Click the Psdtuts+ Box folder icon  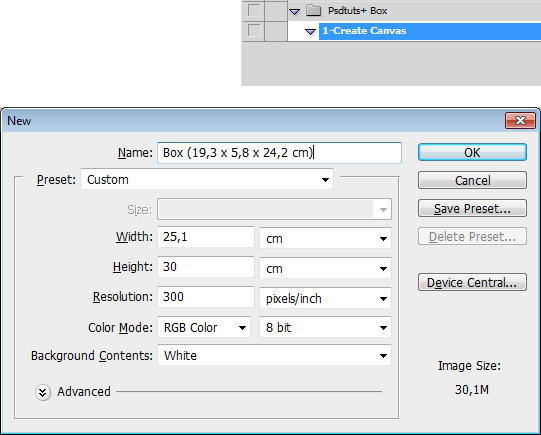pyautogui.click(x=314, y=11)
